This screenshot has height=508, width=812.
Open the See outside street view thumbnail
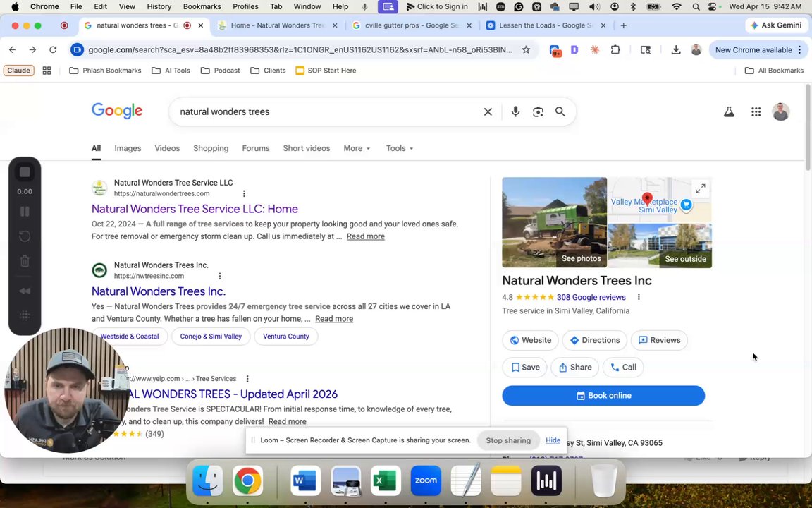coord(660,246)
